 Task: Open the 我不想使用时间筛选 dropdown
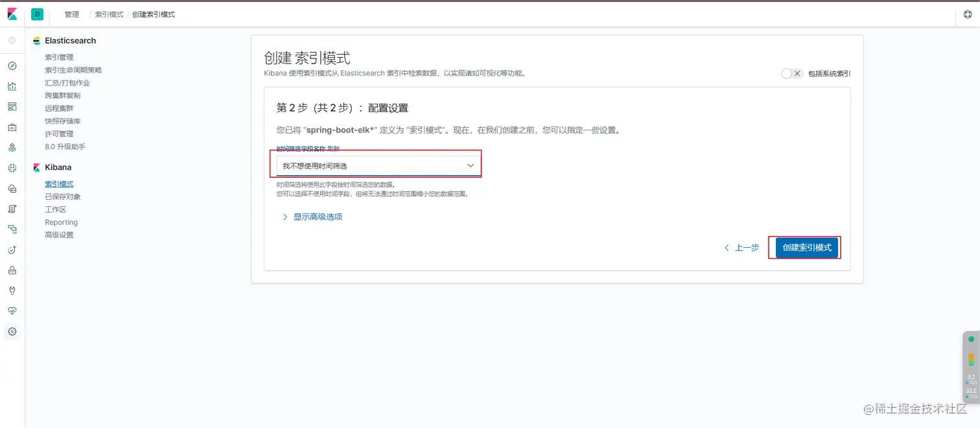[379, 166]
